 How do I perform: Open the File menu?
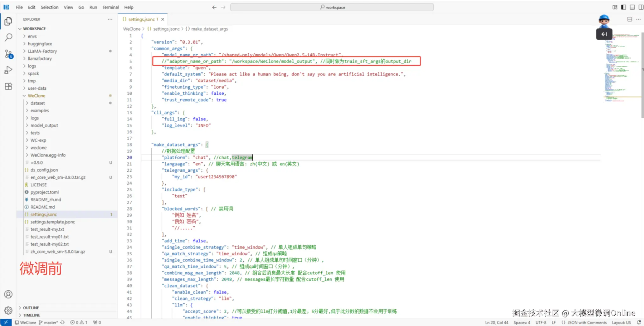(19, 7)
